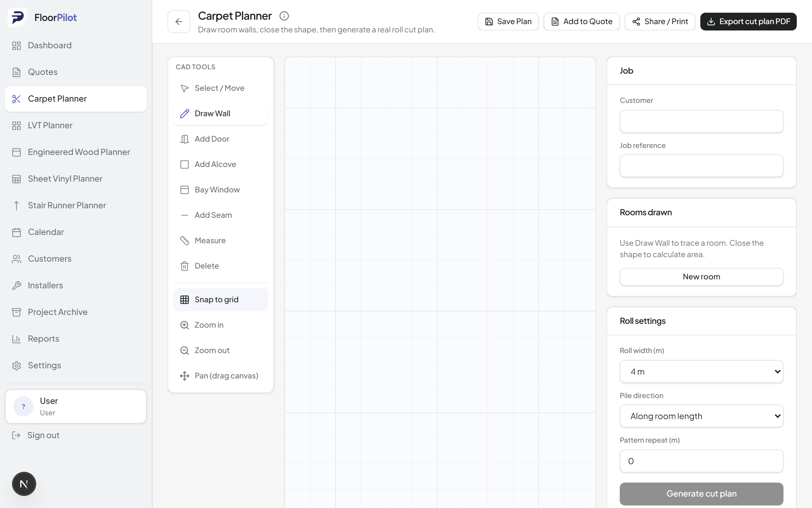Open Dashboard from the sidebar
This screenshot has width=812, height=508.
tap(75, 45)
